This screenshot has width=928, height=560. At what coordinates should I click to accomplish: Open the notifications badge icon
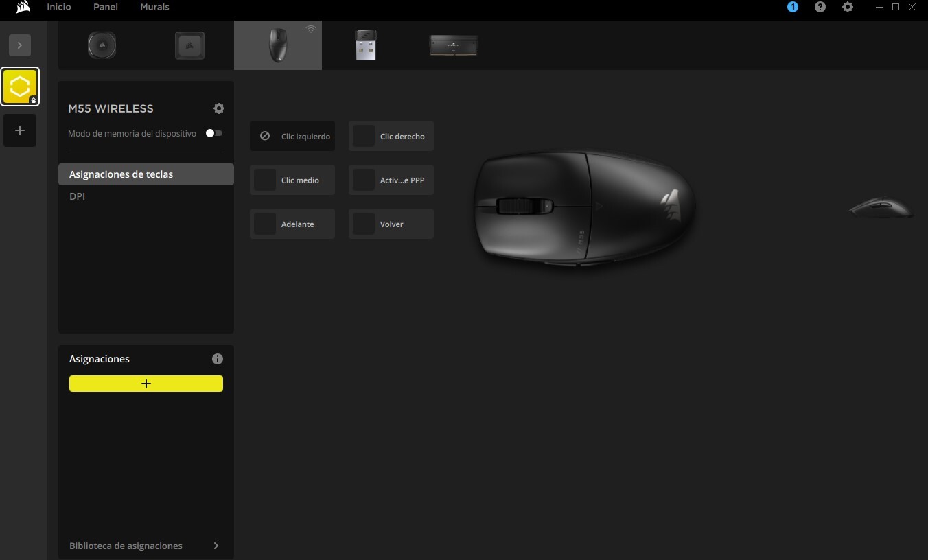[793, 7]
